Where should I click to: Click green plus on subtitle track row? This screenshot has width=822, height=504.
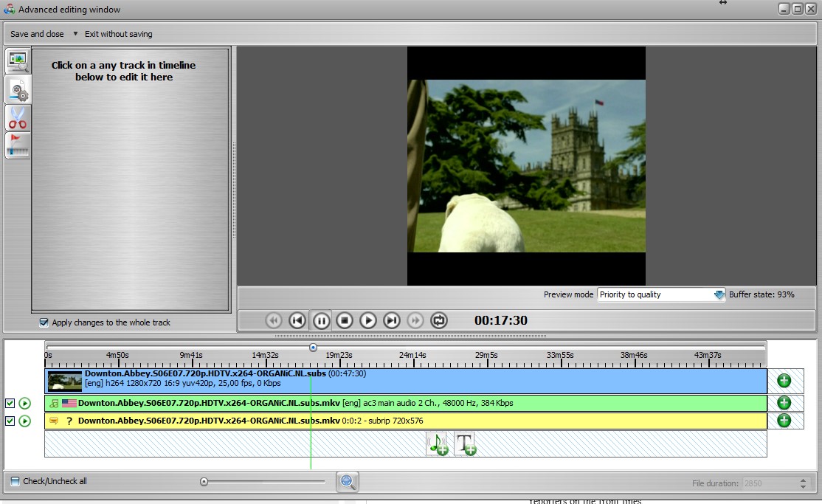click(x=784, y=421)
